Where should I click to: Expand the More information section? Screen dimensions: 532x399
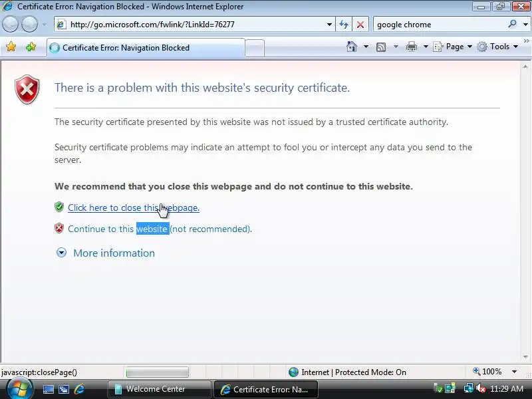click(x=61, y=253)
